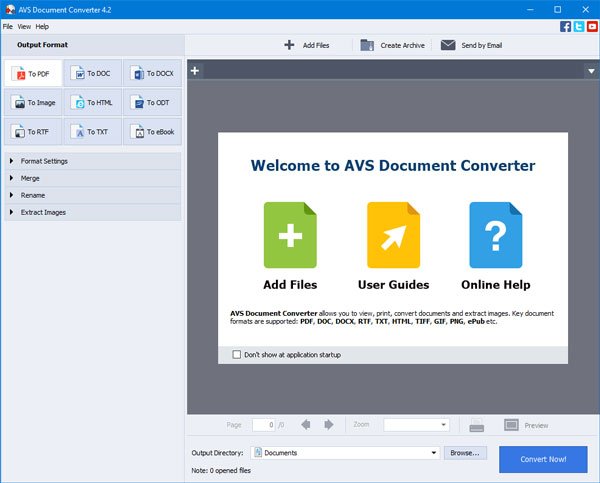600x483 pixels.
Task: Enable Don't show at application startup
Action: (237, 354)
